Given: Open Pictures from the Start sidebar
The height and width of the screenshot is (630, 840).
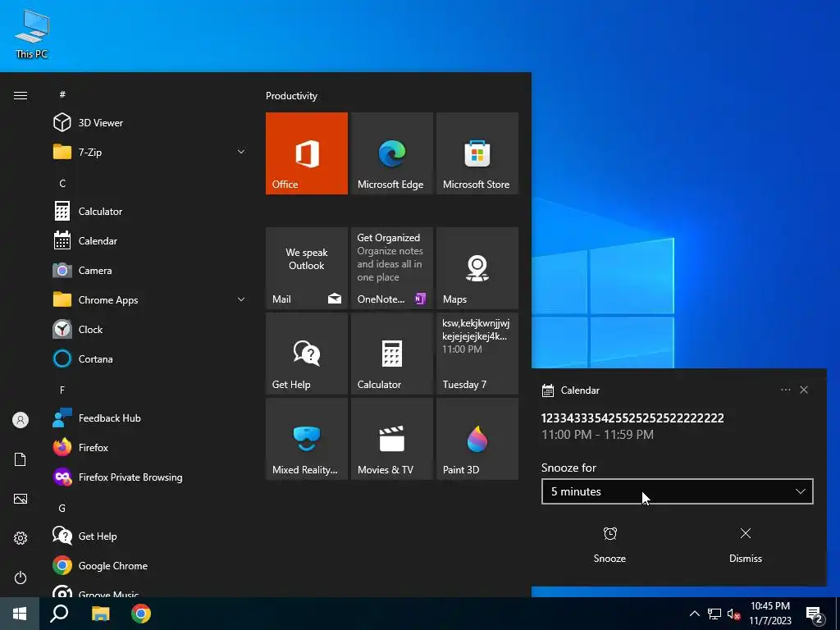Looking at the screenshot, I should coord(21,499).
